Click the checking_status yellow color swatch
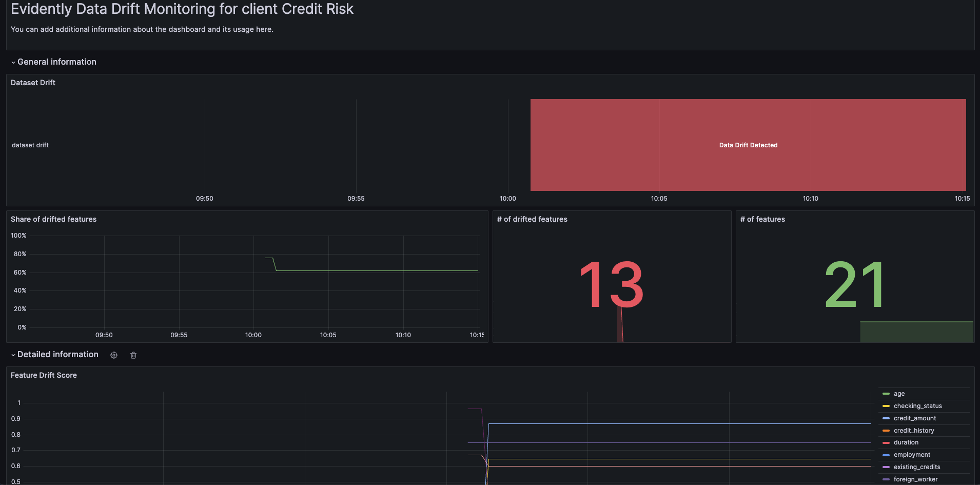Screen dimensions: 980x485 click(x=886, y=406)
